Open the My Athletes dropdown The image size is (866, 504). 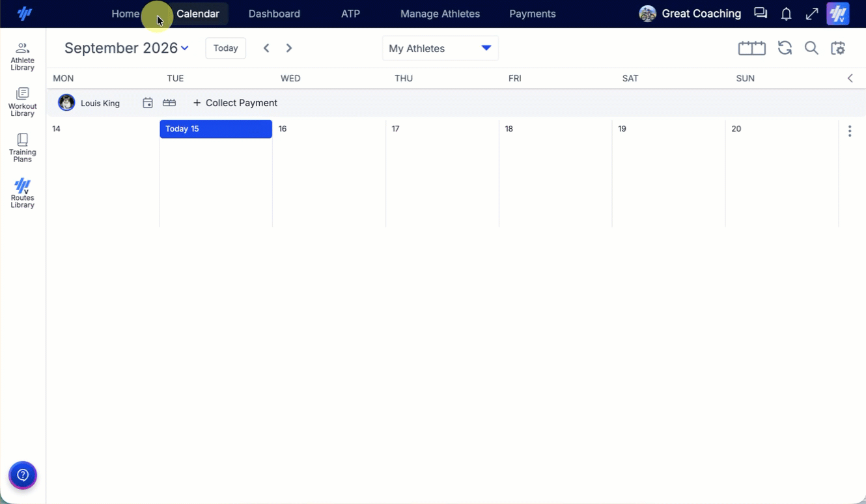coord(440,48)
